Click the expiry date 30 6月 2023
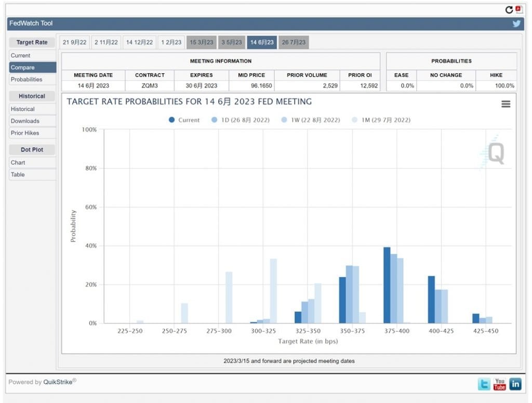The width and height of the screenshot is (532, 403). pyautogui.click(x=202, y=86)
